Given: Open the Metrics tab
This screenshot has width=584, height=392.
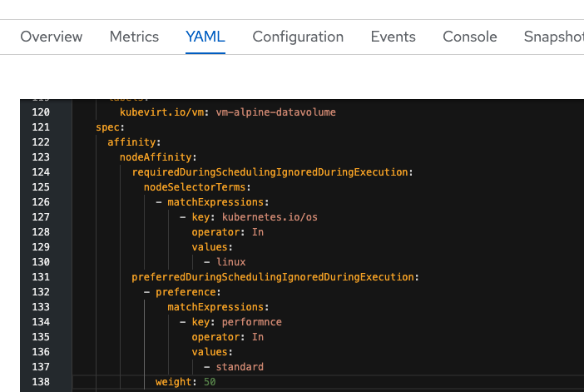Looking at the screenshot, I should [134, 37].
